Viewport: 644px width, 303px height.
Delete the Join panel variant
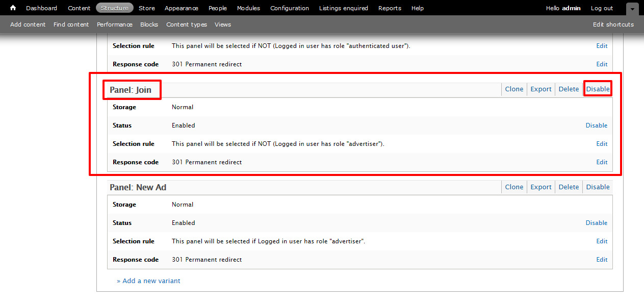click(x=569, y=89)
